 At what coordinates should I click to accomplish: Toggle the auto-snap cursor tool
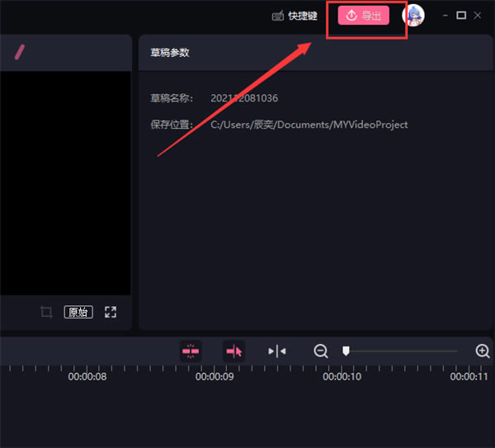[234, 351]
